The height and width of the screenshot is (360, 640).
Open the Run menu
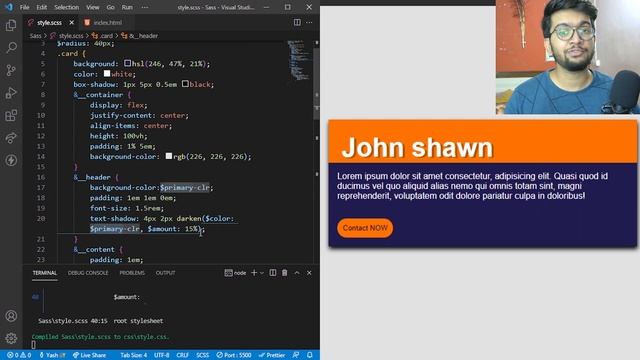(127, 7)
